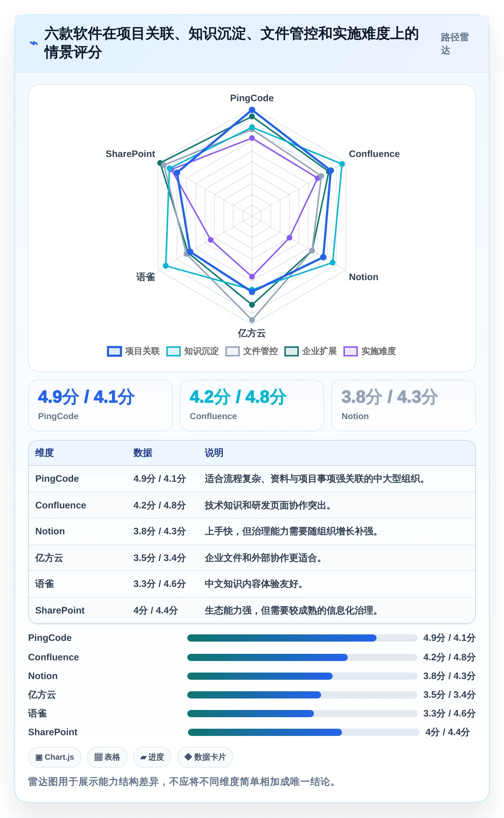Toggle the 实施难度 legend swatch
Screen dimensions: 504x818
pyautogui.click(x=351, y=351)
